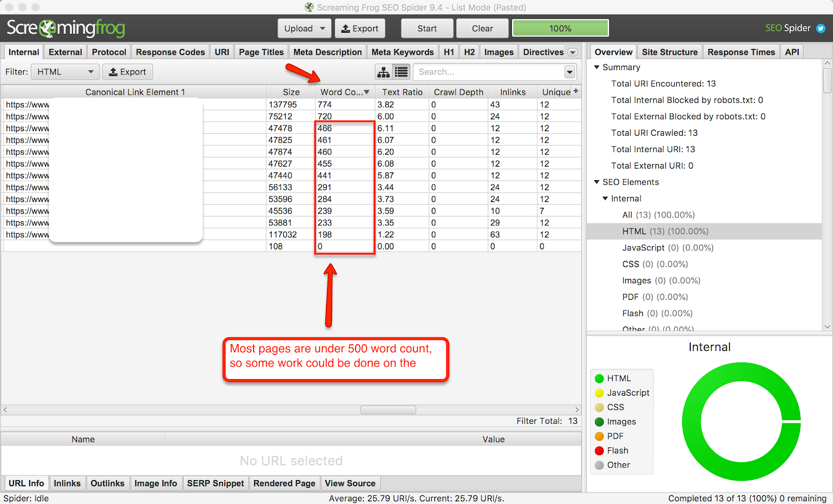Open the HTML filter dropdown

(65, 72)
